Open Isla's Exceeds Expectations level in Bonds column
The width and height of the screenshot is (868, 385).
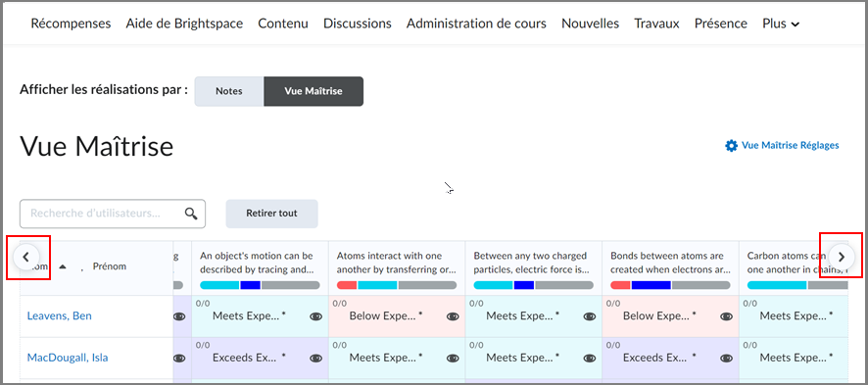click(659, 358)
